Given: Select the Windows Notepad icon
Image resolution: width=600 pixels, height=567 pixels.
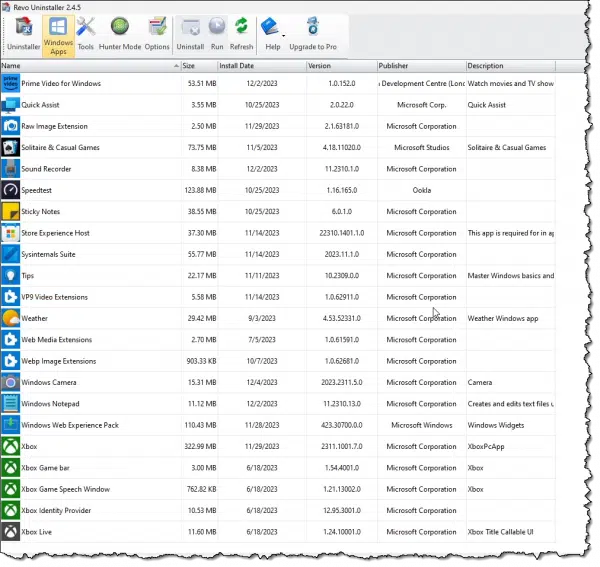Looking at the screenshot, I should (x=10, y=404).
